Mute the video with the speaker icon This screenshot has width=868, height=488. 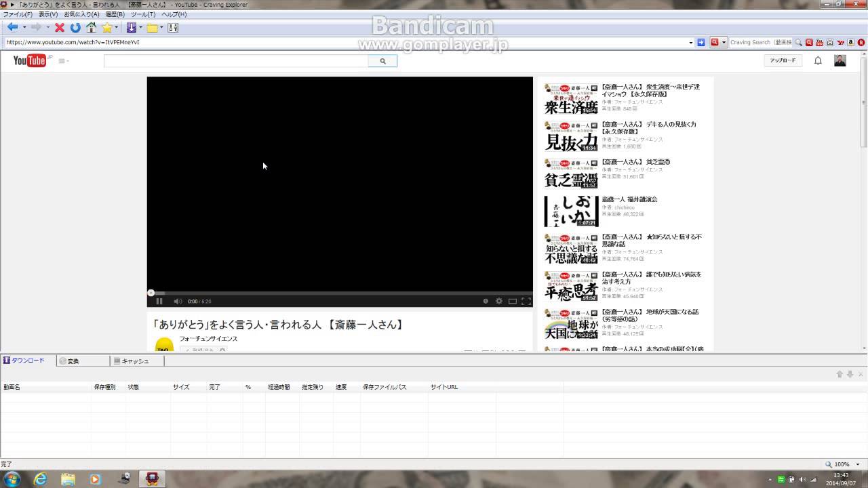(178, 301)
